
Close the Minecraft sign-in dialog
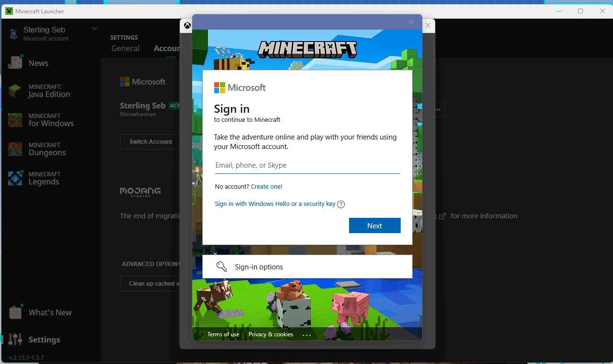[x=411, y=22]
